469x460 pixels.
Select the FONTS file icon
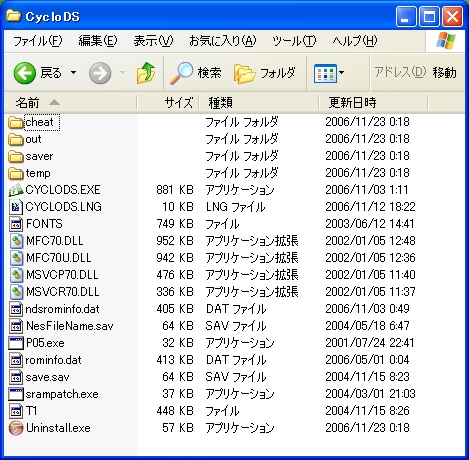[16, 224]
